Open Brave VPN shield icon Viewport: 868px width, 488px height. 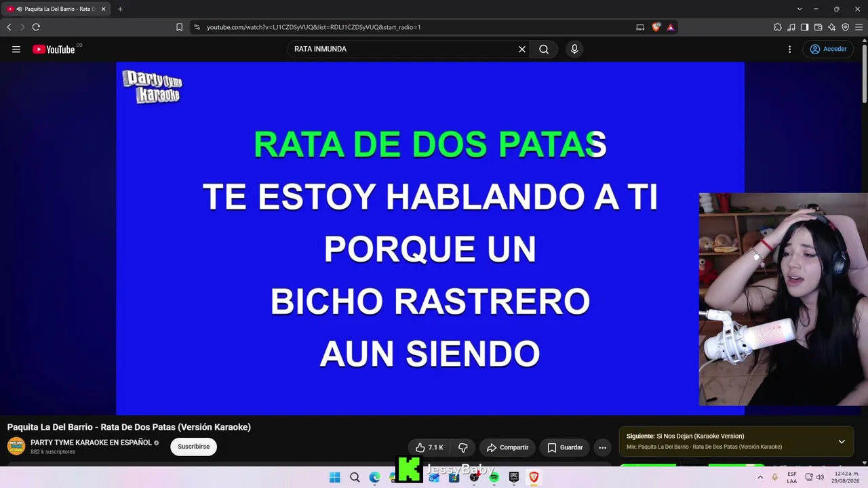coord(845,27)
